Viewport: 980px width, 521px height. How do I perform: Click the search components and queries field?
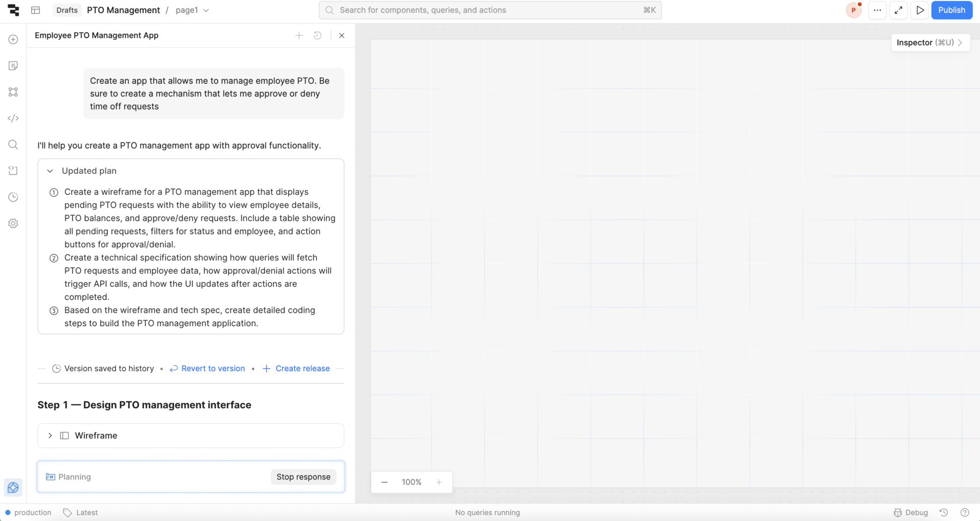point(489,10)
